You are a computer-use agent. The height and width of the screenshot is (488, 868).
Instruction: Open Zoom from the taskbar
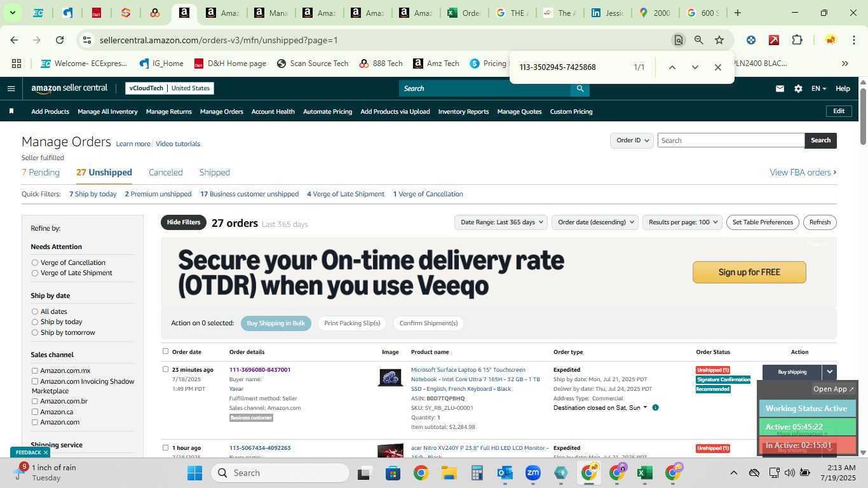(532, 473)
